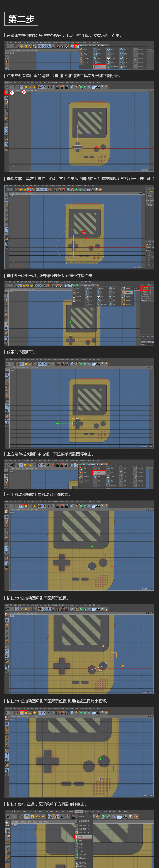Click the Undo arrow in bottom screenshot toolbar
This screenshot has width=159, height=868.
(x=9, y=817)
